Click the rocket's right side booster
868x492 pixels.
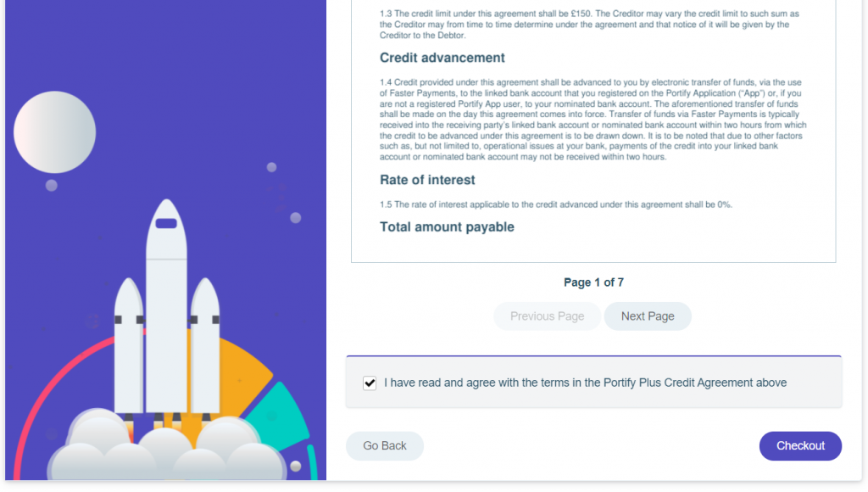205,346
